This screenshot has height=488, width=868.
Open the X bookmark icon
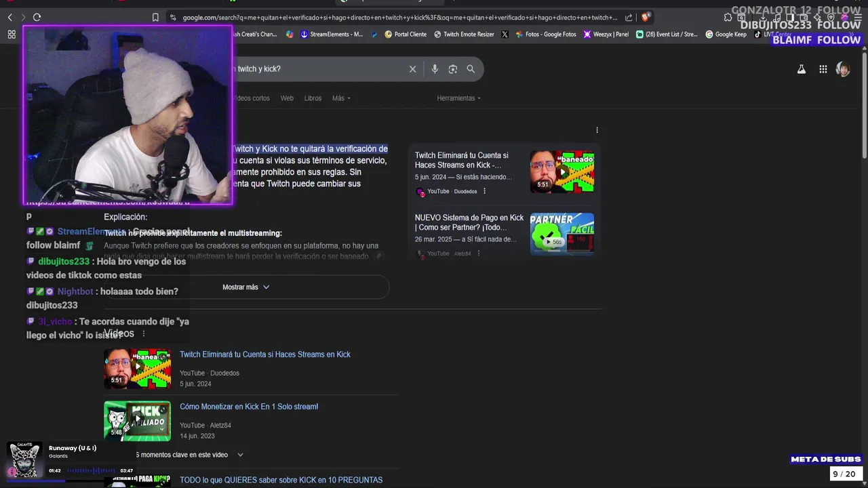(x=505, y=35)
